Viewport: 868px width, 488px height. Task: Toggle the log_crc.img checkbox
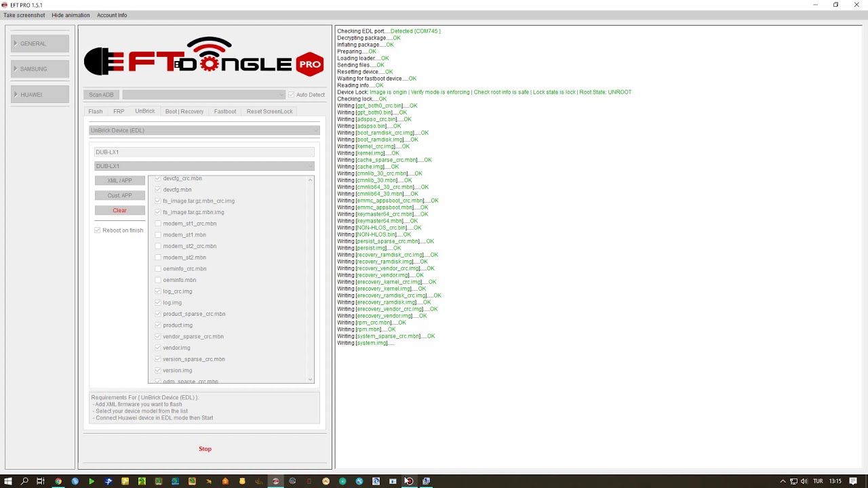click(158, 291)
